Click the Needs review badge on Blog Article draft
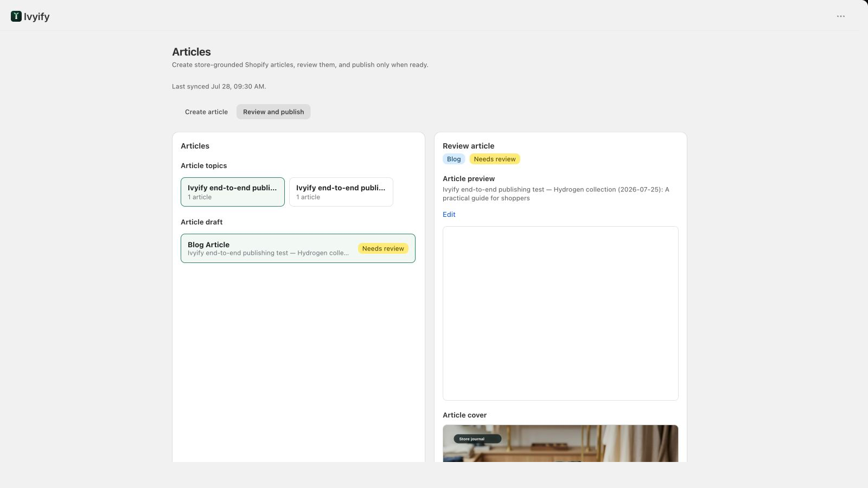 383,249
